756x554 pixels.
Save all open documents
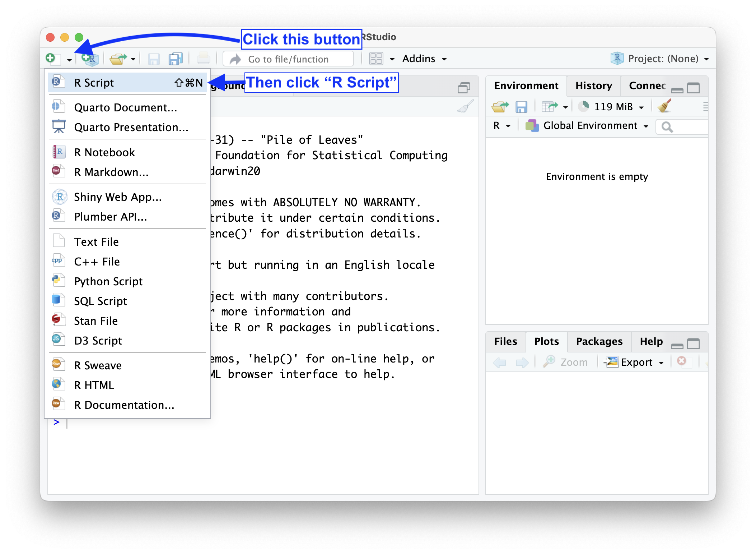pyautogui.click(x=175, y=59)
